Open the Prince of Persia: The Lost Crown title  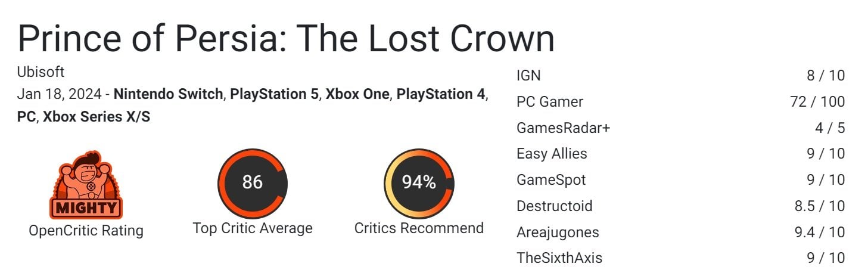286,39
